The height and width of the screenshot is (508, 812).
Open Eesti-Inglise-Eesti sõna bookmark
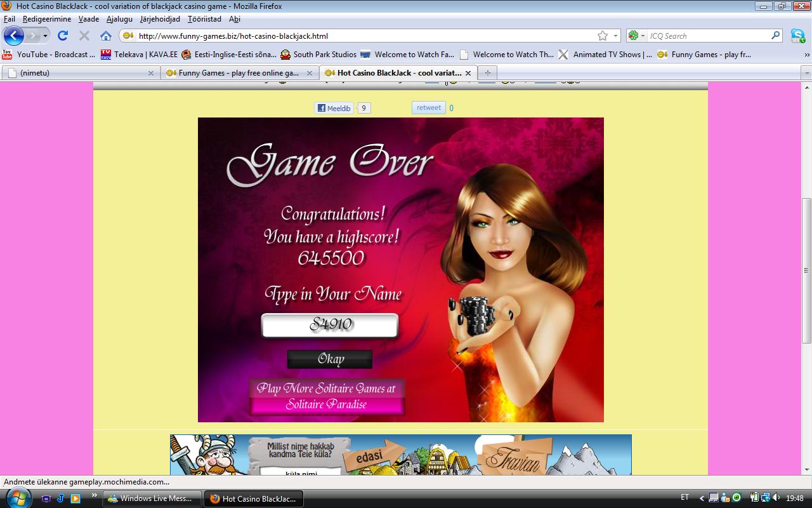[229, 55]
